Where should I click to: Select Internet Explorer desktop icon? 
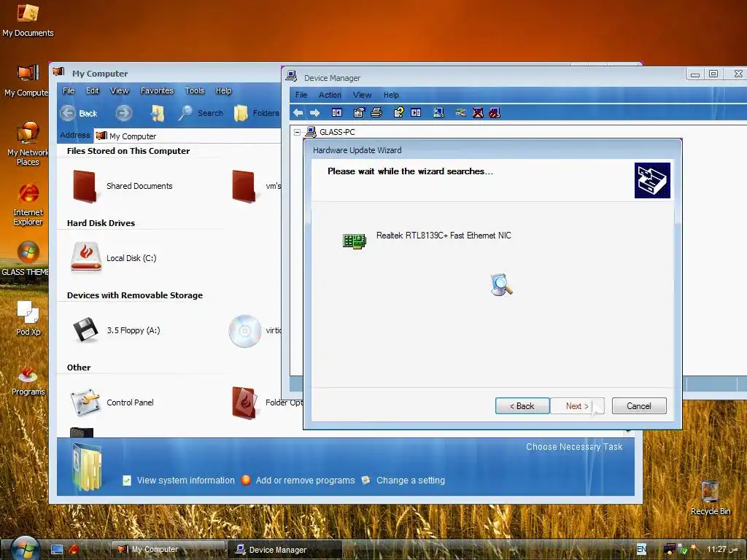pyautogui.click(x=28, y=205)
